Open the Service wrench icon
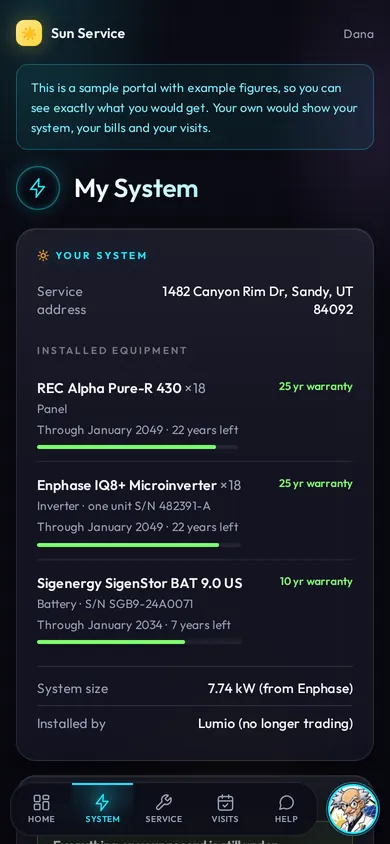Viewport: 390px width, 844px height. tap(164, 803)
